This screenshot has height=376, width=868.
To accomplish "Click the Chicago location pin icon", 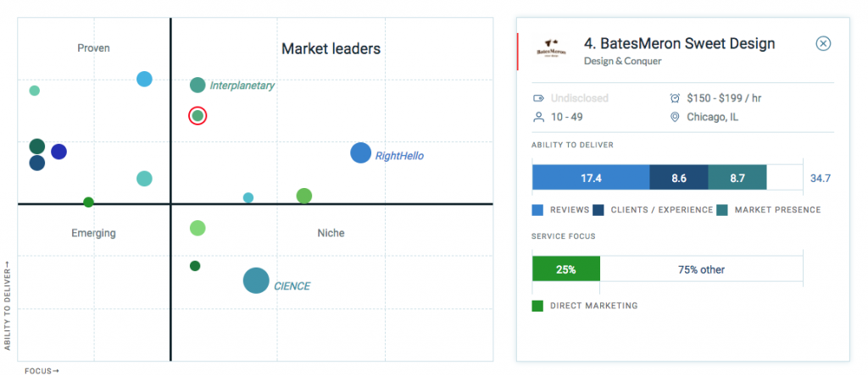I will (x=675, y=117).
